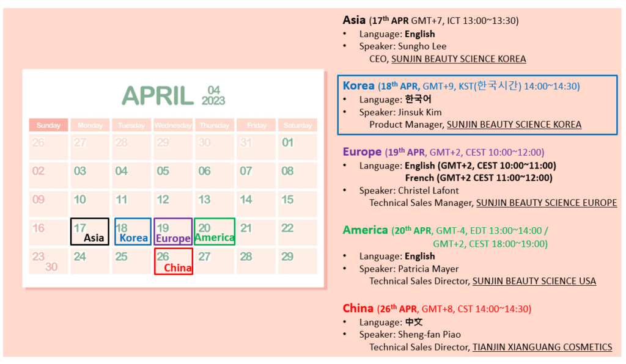This screenshot has width=626, height=364.
Task: Click the Asia event box on April 17
Action: [90, 231]
